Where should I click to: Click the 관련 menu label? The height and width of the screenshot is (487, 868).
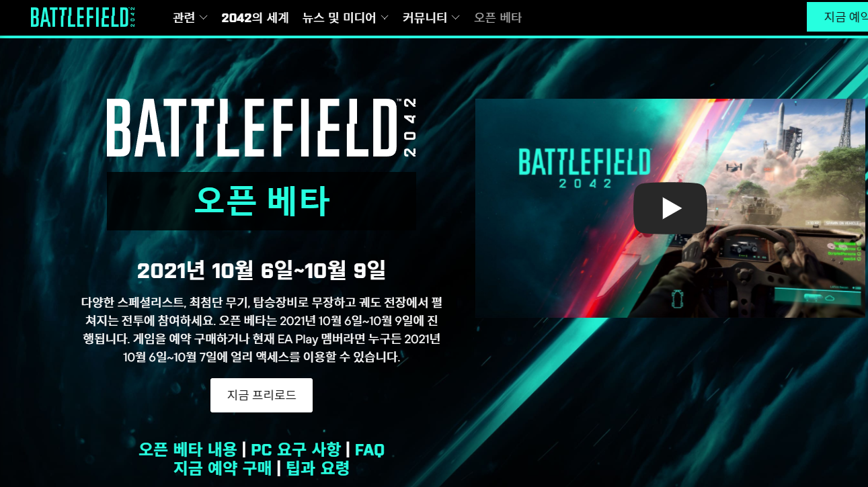pos(184,18)
